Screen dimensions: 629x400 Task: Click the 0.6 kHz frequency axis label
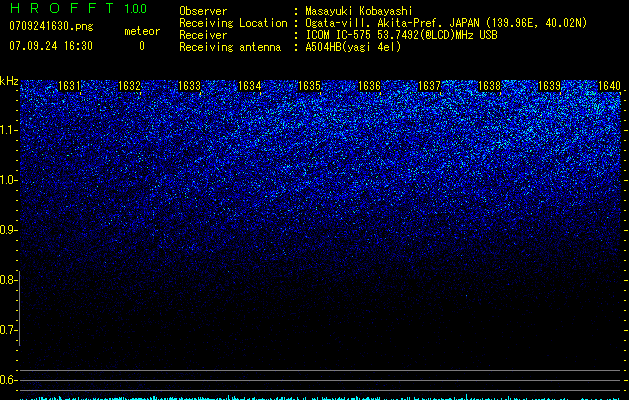(8, 380)
